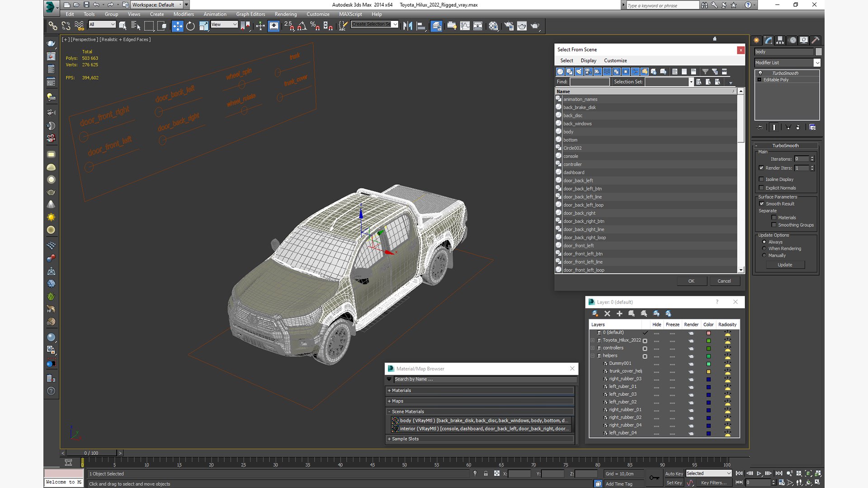This screenshot has width=868, height=488.
Task: Open the Rendering menu
Action: point(286,14)
